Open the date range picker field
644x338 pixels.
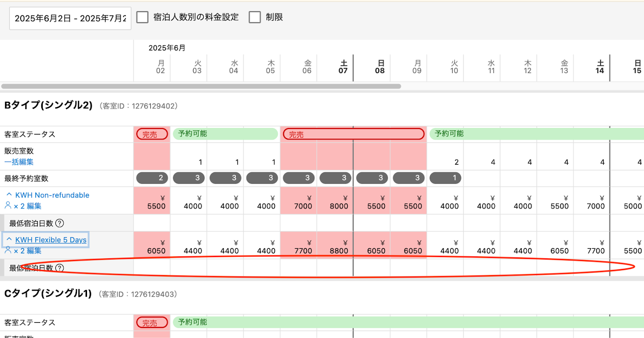[x=70, y=18]
